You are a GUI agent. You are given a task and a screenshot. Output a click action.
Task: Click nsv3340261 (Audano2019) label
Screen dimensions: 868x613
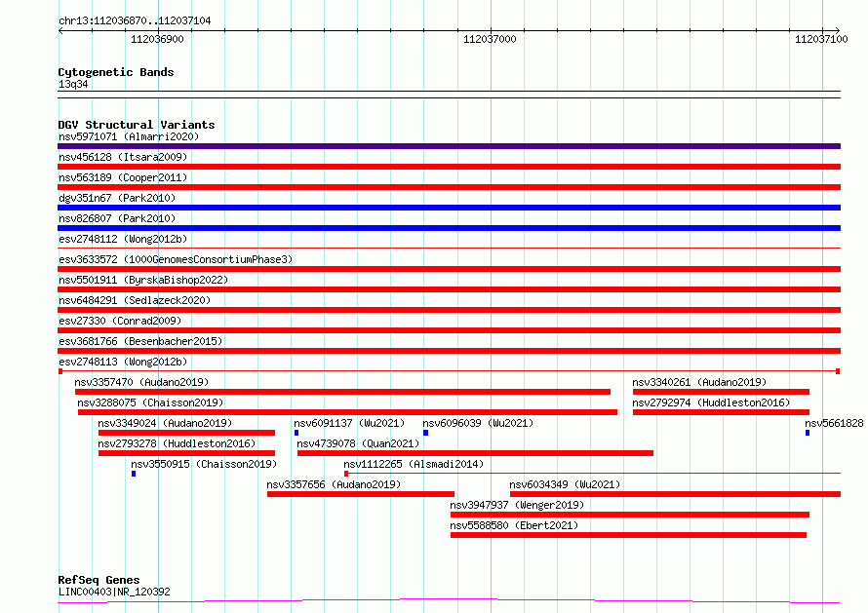(699, 382)
